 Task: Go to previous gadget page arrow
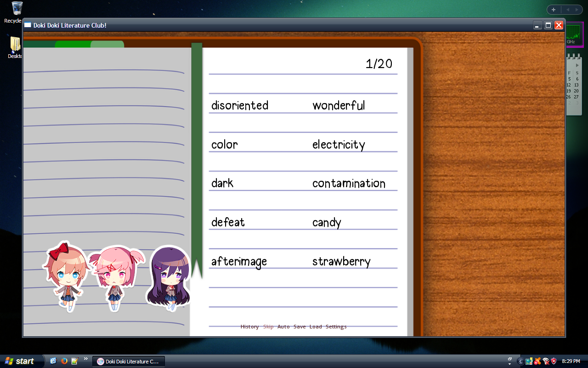[568, 10]
